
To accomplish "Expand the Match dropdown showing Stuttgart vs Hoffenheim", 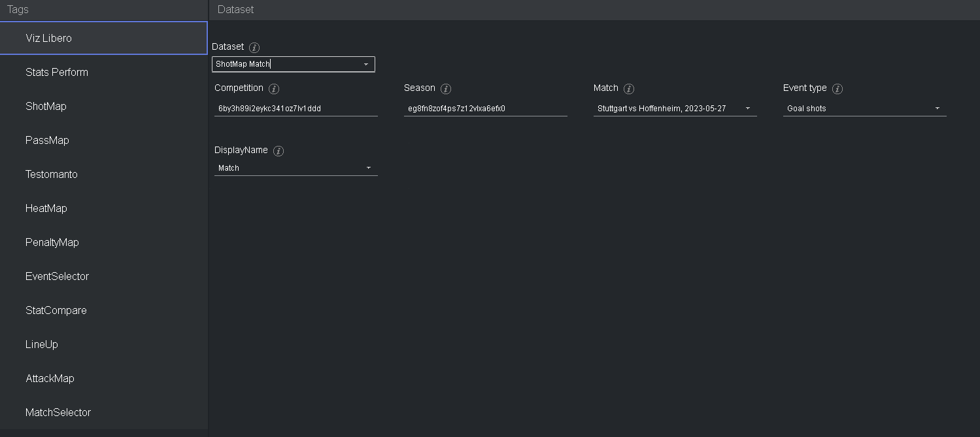I will pyautogui.click(x=747, y=109).
